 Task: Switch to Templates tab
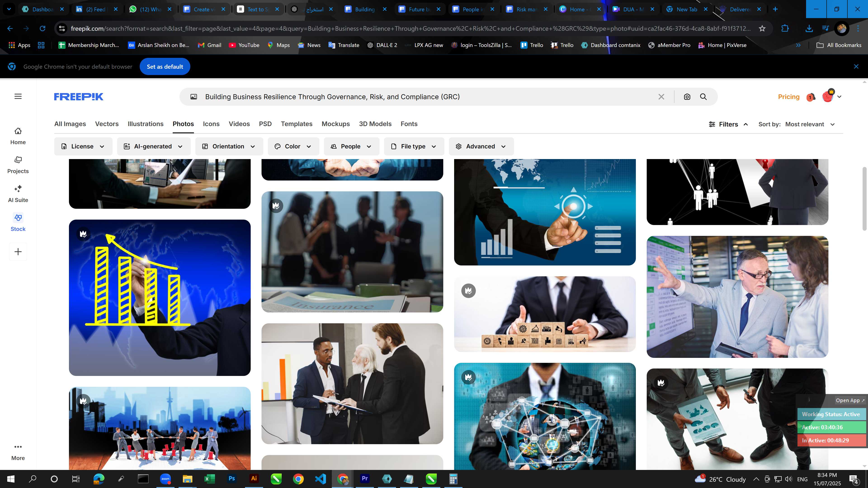(297, 124)
